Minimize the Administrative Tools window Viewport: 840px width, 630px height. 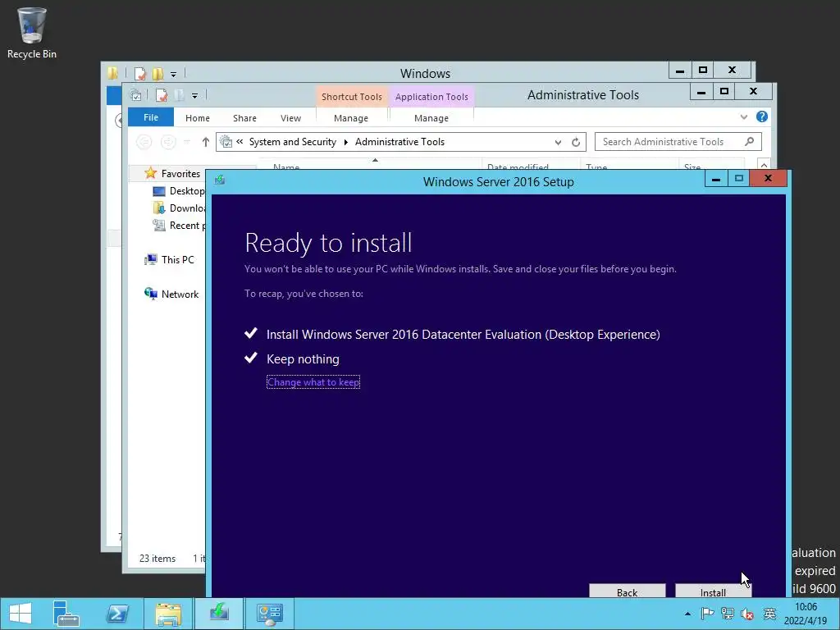701,92
